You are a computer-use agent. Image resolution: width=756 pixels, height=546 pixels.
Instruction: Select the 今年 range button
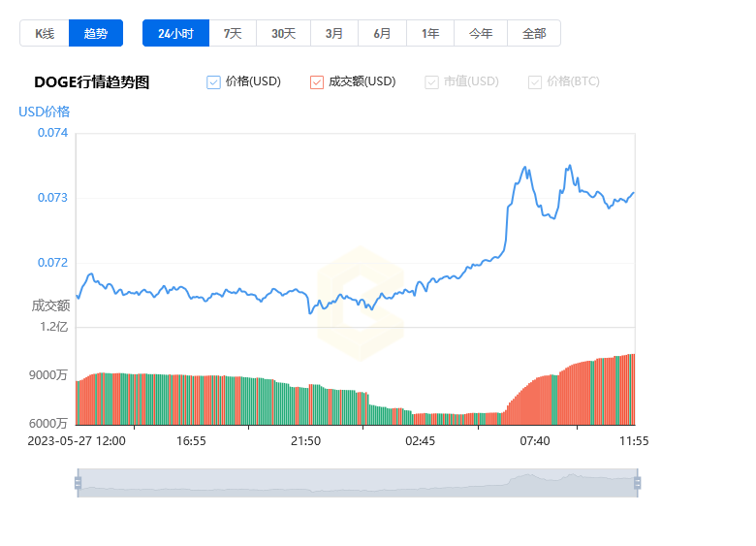point(481,33)
